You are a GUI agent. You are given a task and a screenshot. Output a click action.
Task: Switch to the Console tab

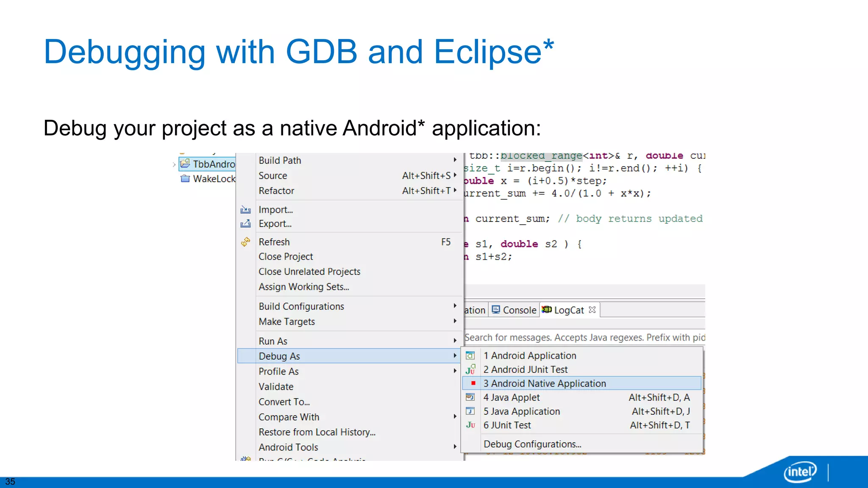(514, 310)
